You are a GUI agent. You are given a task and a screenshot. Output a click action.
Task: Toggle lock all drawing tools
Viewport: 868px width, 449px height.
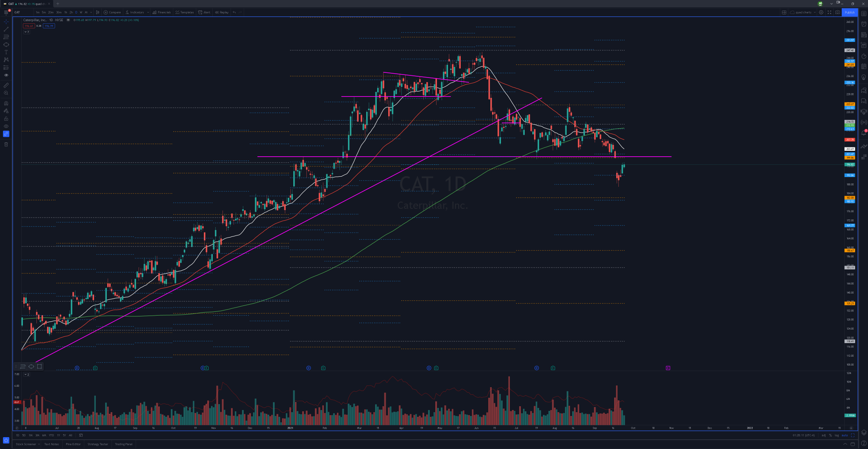click(6, 119)
